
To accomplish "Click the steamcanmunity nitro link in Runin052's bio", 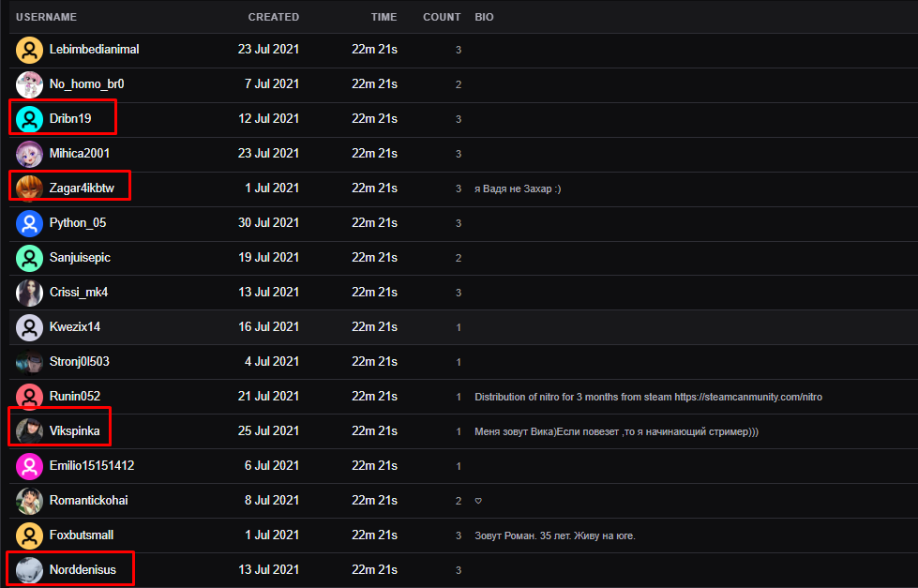I will pyautogui.click(x=748, y=397).
